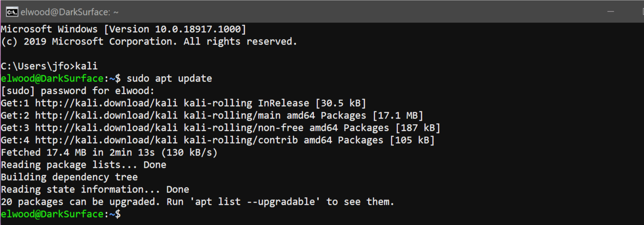Click the "Reading package lists... Done" line
Screen dimensions: 644x225
click(x=84, y=165)
